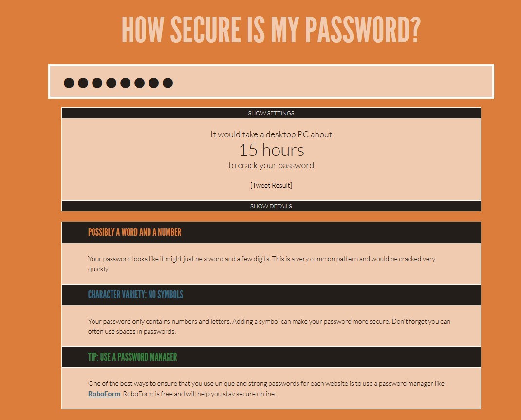Click the 'Tip: Use a password manager' heading
The image size is (521, 420).
(x=132, y=357)
